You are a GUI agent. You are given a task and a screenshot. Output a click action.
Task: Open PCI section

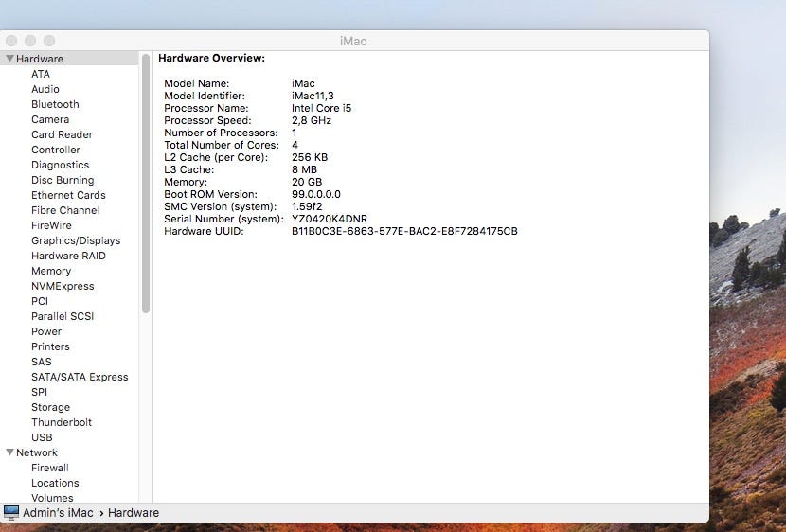[x=40, y=301]
